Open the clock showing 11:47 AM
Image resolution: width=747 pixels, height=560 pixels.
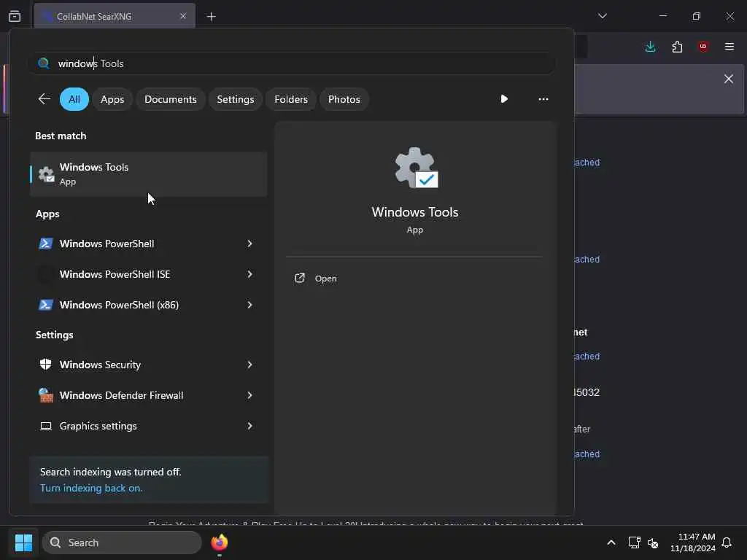pos(693,542)
